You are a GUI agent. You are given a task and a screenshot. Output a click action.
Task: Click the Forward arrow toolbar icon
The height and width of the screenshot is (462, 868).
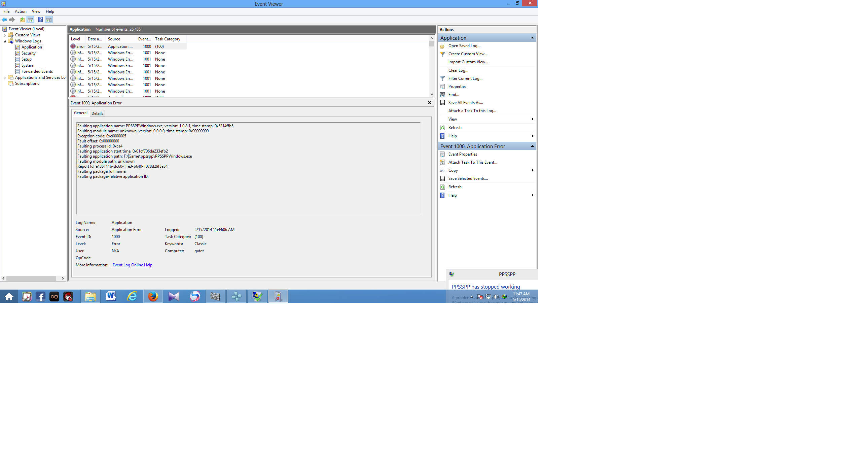click(12, 20)
